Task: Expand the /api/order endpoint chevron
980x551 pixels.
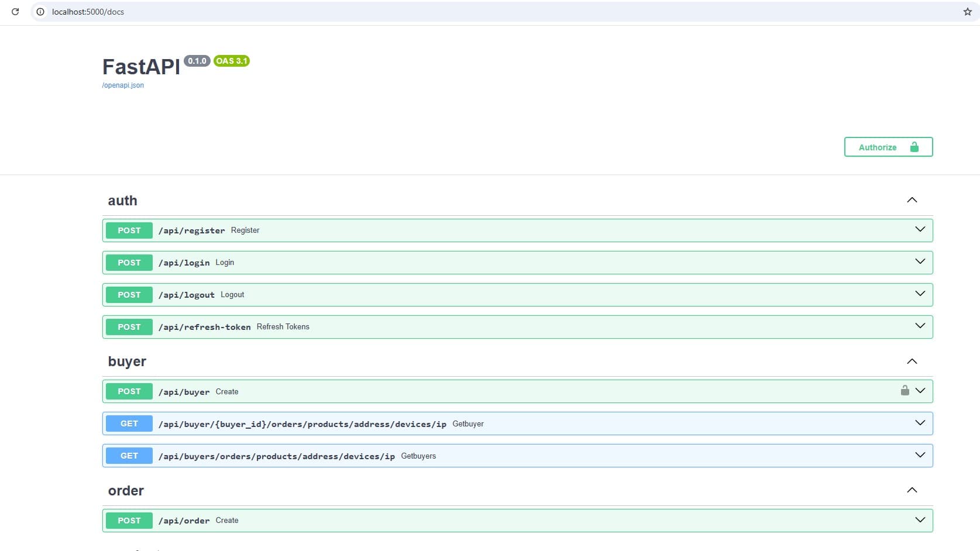Action: pos(920,520)
